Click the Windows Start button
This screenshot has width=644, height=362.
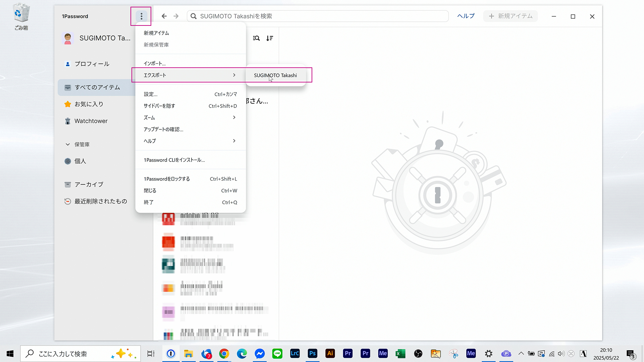click(10, 354)
